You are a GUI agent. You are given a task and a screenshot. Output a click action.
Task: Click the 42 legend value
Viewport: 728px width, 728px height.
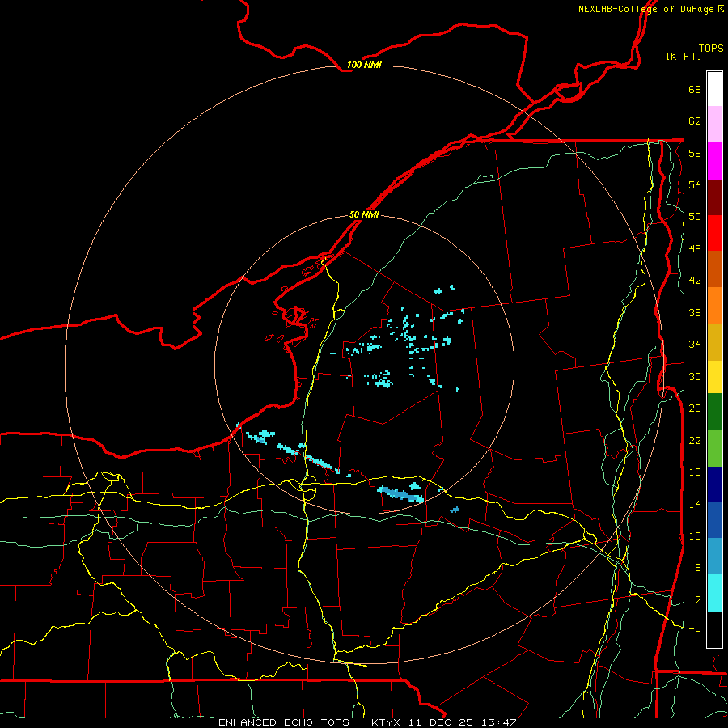point(695,281)
